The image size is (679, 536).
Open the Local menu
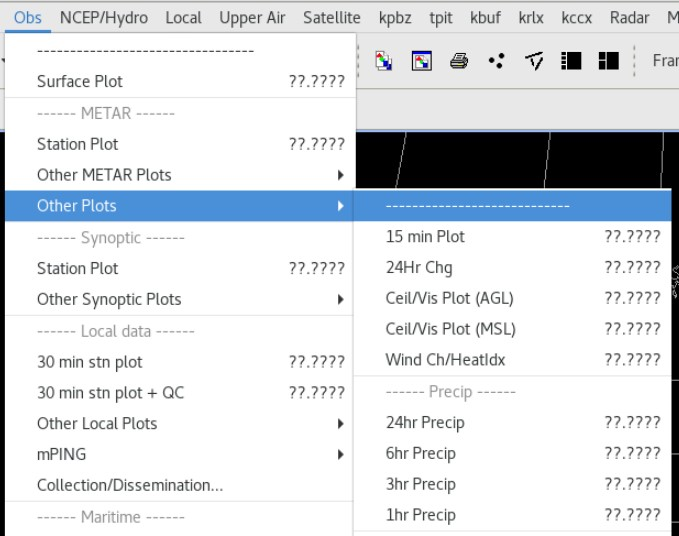(x=184, y=18)
